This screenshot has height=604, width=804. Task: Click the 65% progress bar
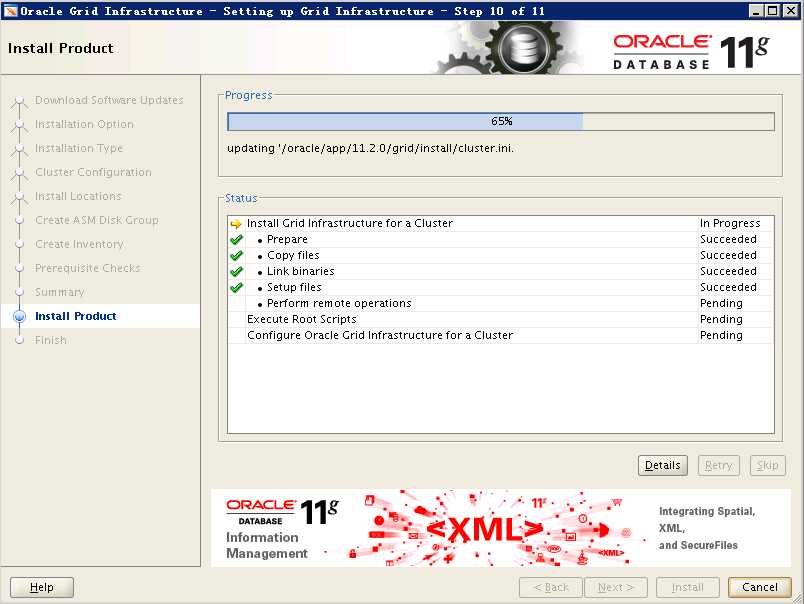(501, 122)
